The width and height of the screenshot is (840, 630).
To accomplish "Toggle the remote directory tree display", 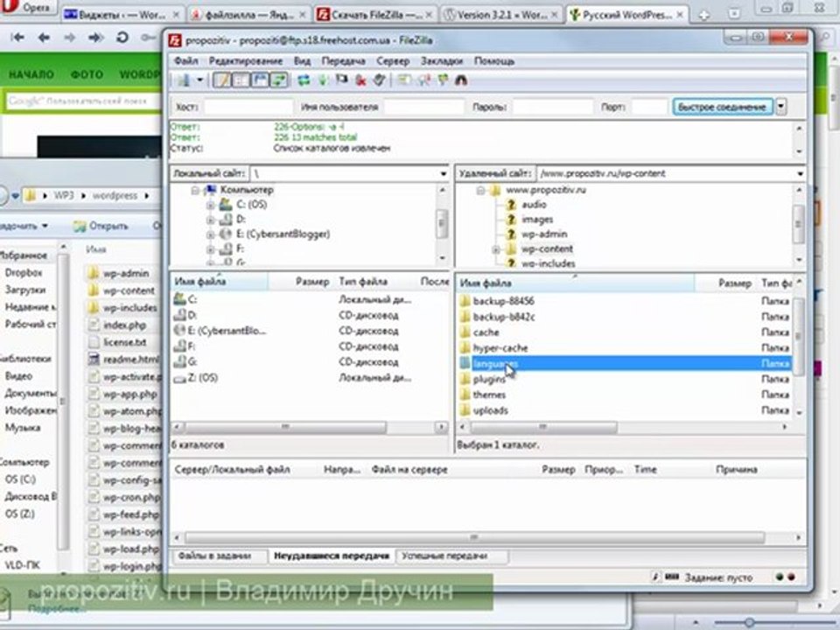I will point(260,80).
